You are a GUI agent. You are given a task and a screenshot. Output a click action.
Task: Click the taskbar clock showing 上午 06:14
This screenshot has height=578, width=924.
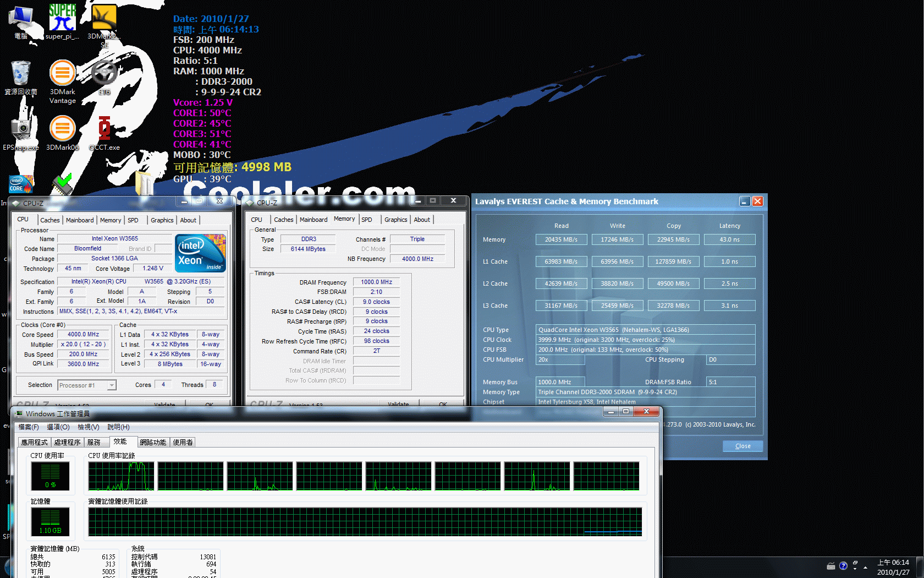tap(893, 567)
